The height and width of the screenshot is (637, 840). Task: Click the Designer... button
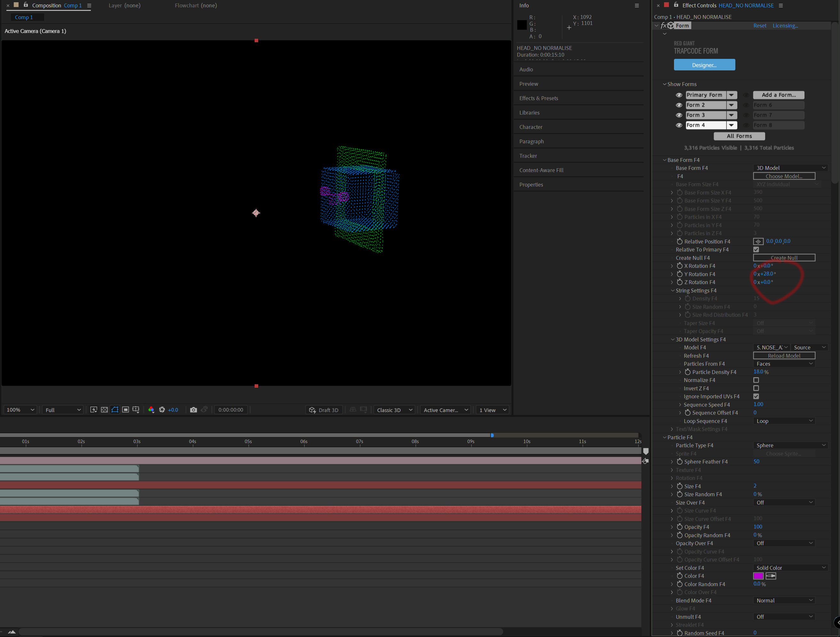(704, 65)
